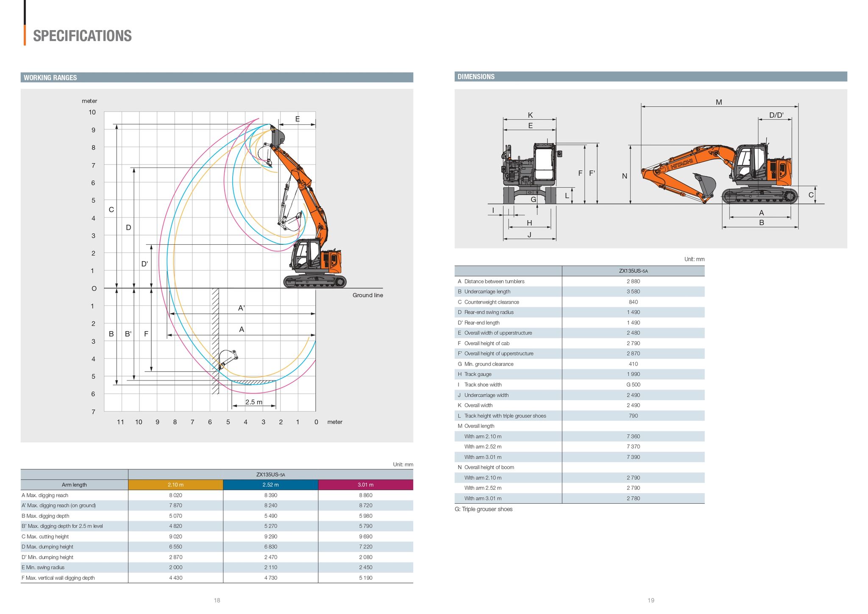
Task: Click the WORKING RANGES section header
Action: click(x=217, y=77)
